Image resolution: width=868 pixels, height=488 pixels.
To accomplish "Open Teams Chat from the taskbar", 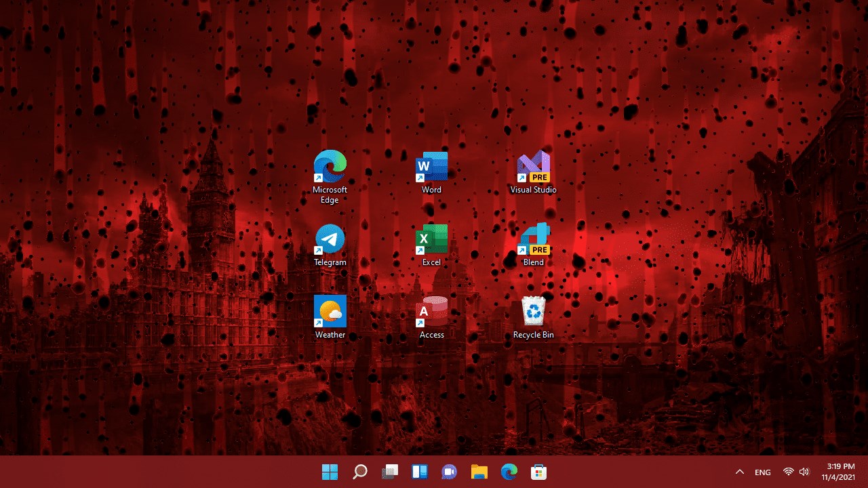I will (449, 472).
